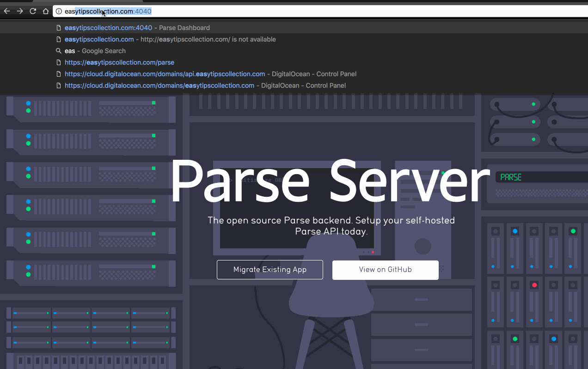This screenshot has width=588, height=369.
Task: Open the domains/easytipscollection.com DigitalOcean suggestion
Action: [x=205, y=85]
